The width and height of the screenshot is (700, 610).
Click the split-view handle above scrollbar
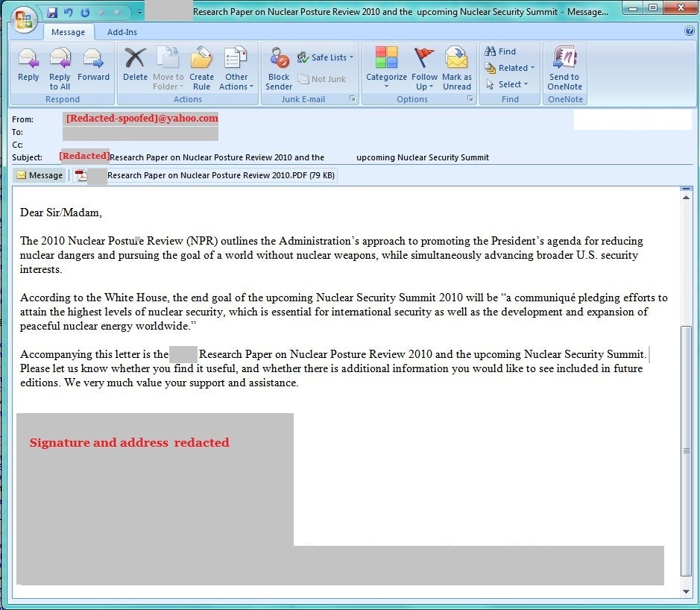[686, 189]
